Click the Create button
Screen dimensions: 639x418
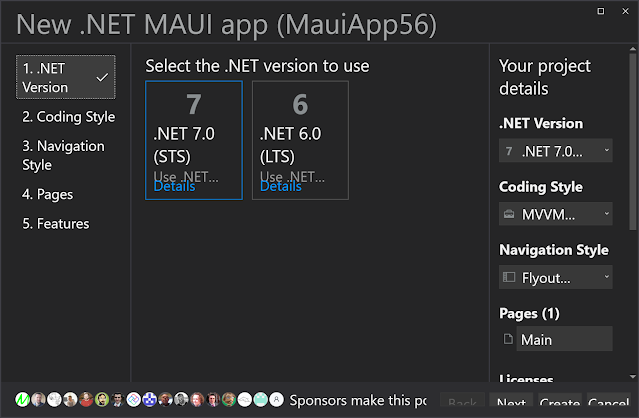[x=560, y=400]
